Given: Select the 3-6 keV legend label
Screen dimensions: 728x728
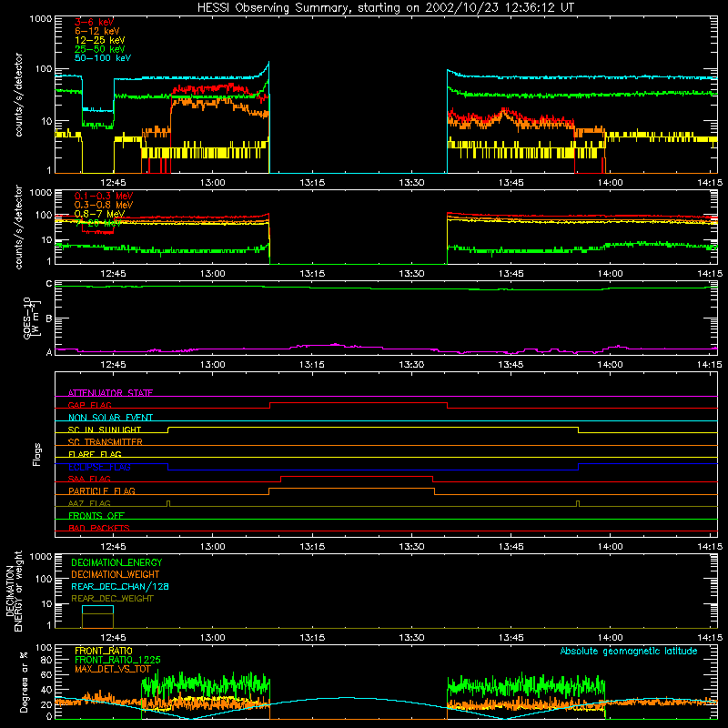Looking at the screenshot, I should 94,22.
